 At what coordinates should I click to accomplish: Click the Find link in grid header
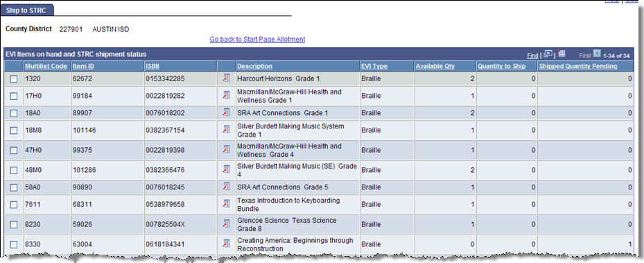click(532, 56)
